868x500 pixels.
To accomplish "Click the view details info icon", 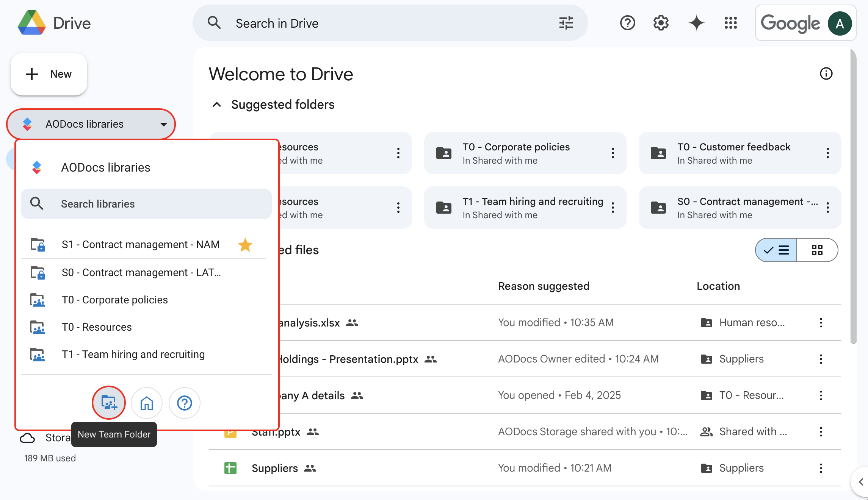I will (826, 73).
